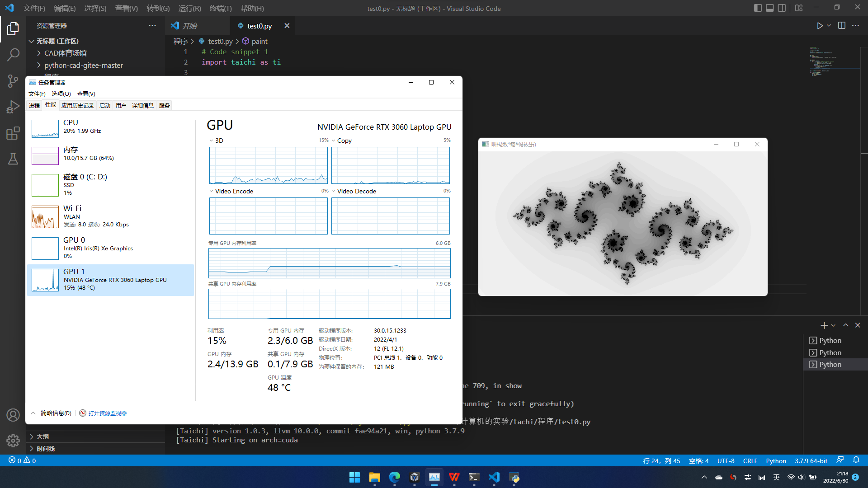Open Extensions view icon

tap(13, 133)
